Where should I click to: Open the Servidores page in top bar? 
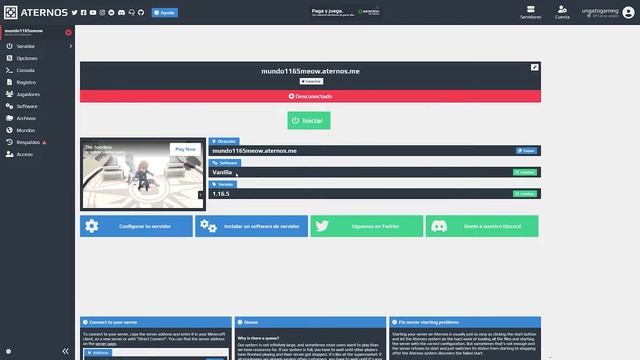click(x=531, y=12)
